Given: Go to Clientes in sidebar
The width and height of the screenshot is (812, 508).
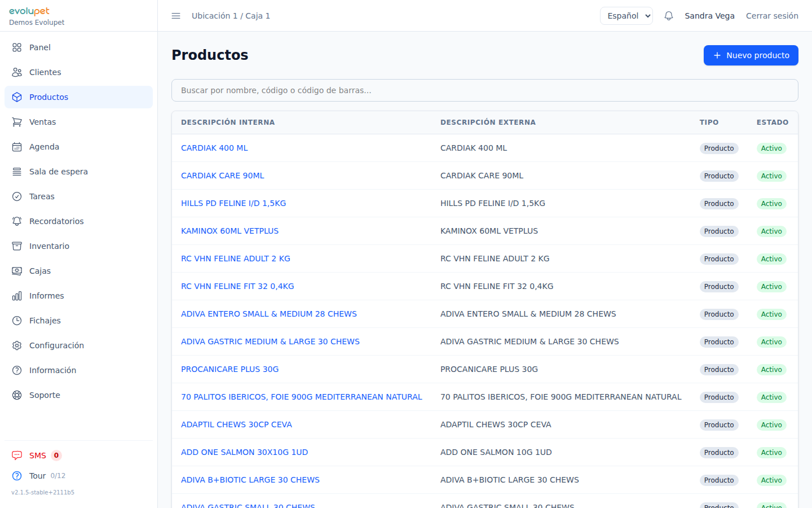Looking at the screenshot, I should pyautogui.click(x=45, y=72).
